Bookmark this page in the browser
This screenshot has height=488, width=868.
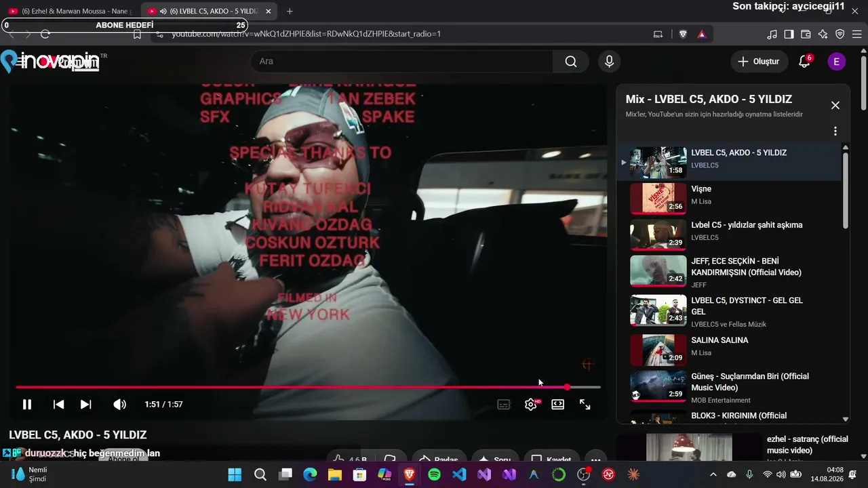pyautogui.click(x=137, y=34)
